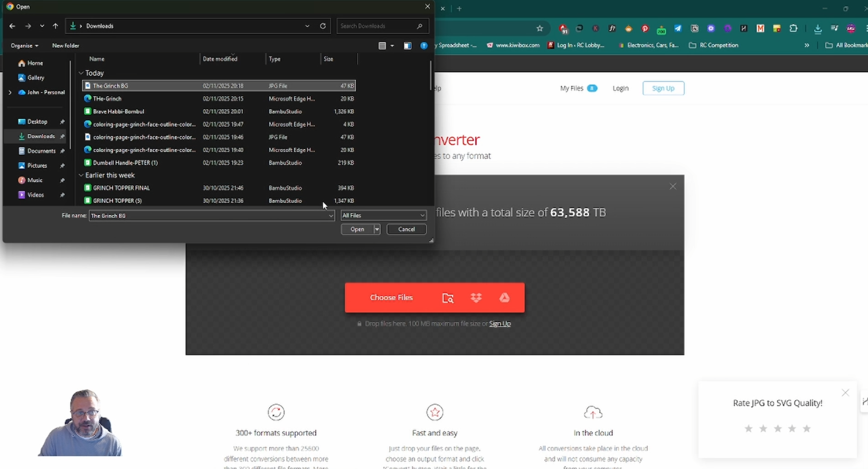This screenshot has height=469, width=868.
Task: Bookmark this page with the star icon
Action: [540, 29]
